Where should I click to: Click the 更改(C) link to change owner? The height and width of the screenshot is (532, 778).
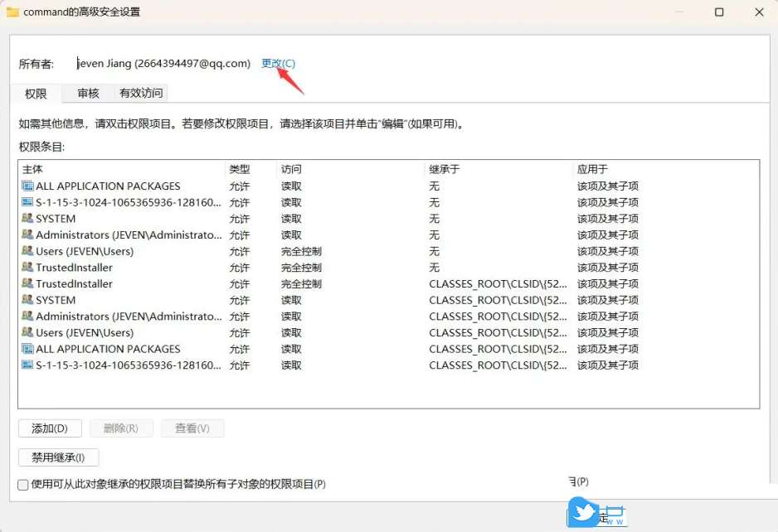tap(279, 63)
